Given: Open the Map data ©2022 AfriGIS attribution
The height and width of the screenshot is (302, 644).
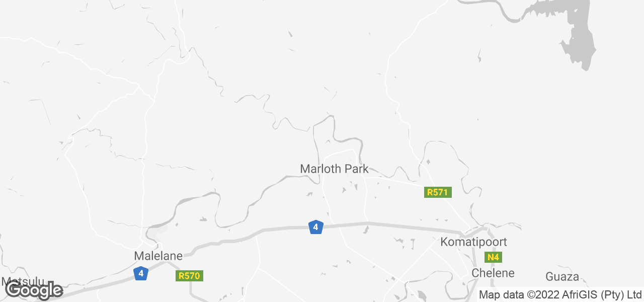Looking at the screenshot, I should pyautogui.click(x=560, y=294).
